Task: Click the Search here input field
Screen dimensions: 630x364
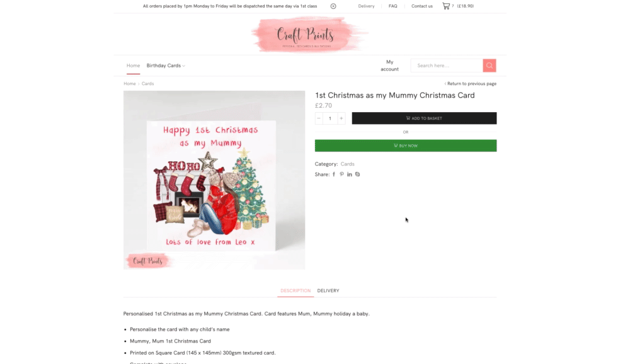Action: (447, 65)
